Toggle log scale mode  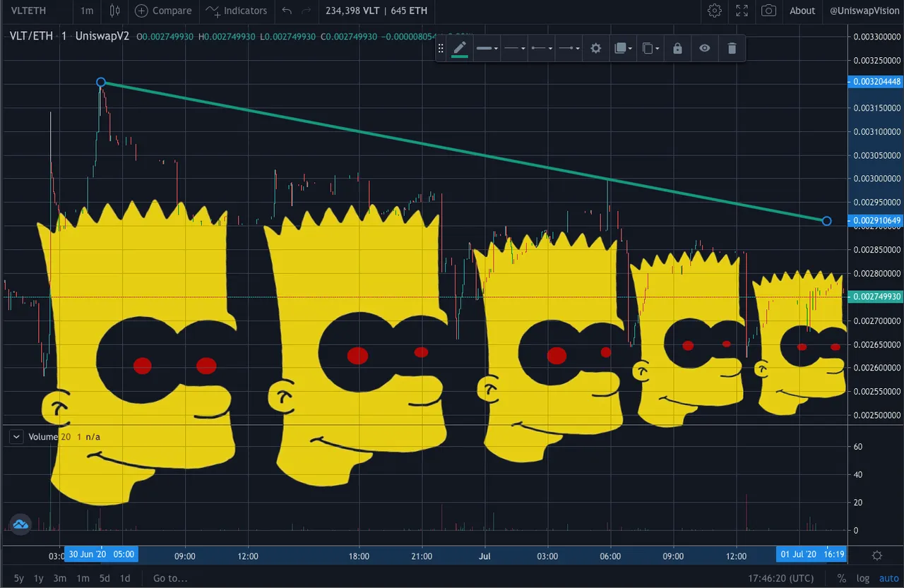[x=863, y=578]
